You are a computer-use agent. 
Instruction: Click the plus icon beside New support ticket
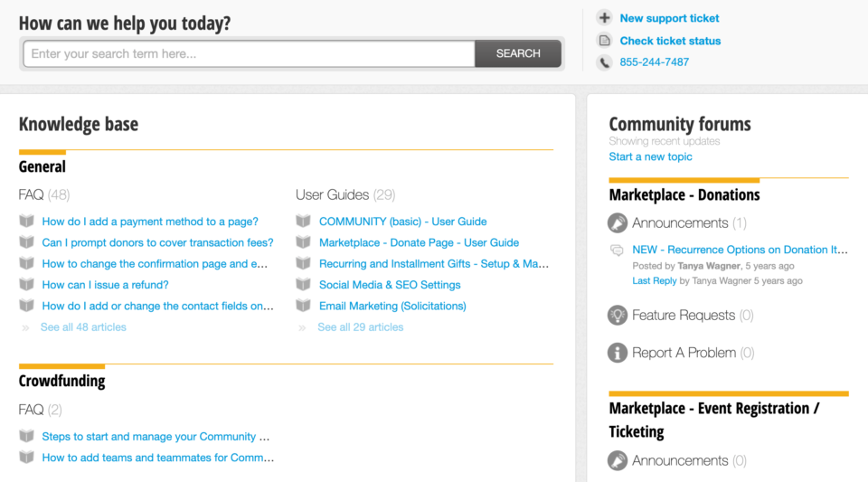click(x=605, y=18)
